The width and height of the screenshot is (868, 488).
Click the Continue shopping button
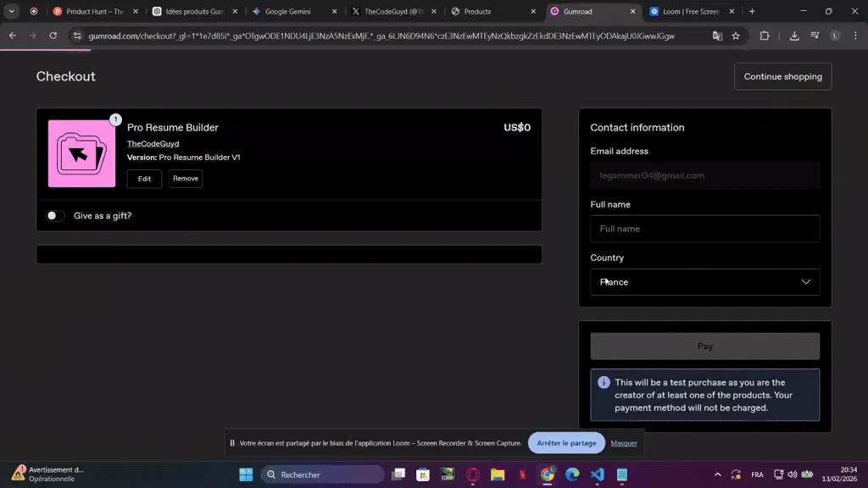click(x=782, y=76)
